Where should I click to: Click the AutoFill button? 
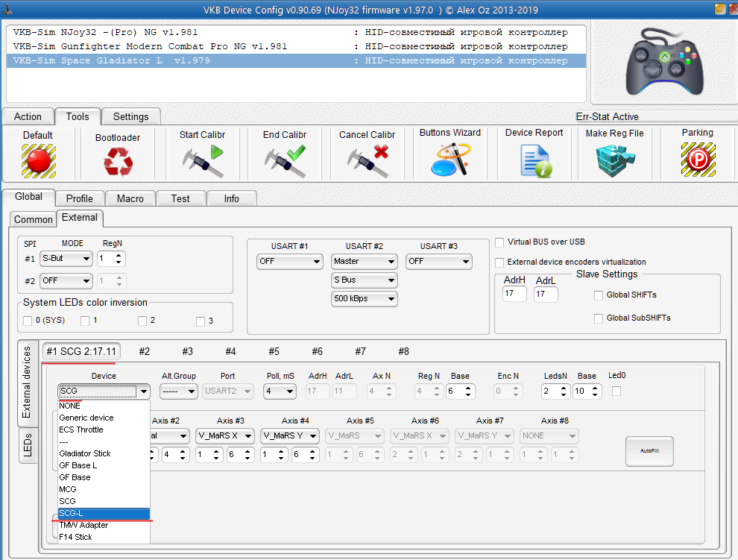click(649, 451)
